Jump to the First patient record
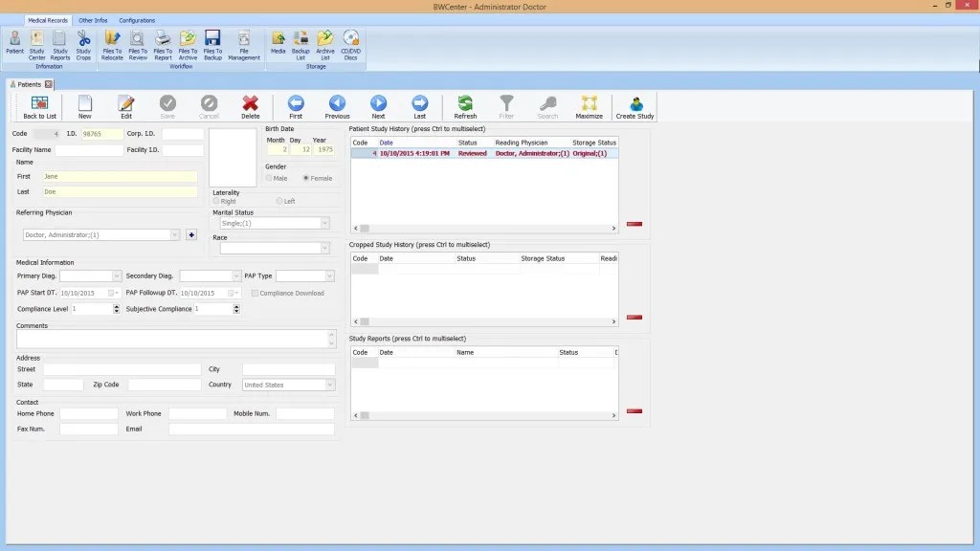The image size is (980, 551). pyautogui.click(x=296, y=107)
